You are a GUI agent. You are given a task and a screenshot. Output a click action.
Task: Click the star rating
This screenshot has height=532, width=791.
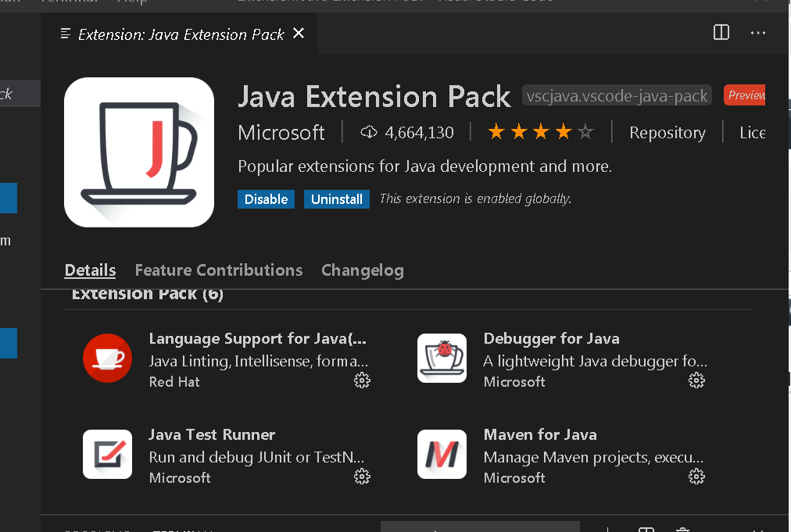click(541, 132)
